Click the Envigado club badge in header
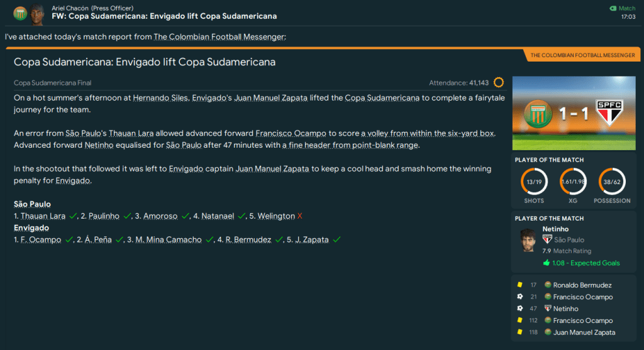 (20, 13)
